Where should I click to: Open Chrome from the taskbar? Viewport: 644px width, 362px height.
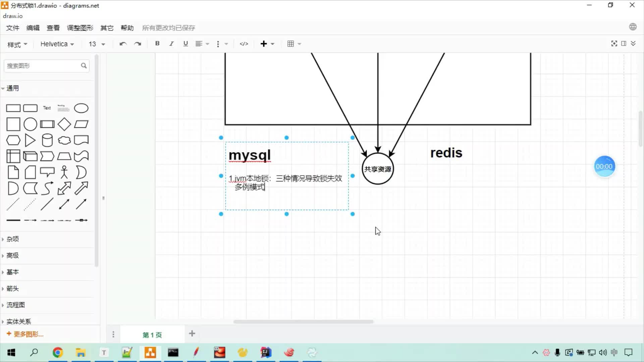coord(58,352)
